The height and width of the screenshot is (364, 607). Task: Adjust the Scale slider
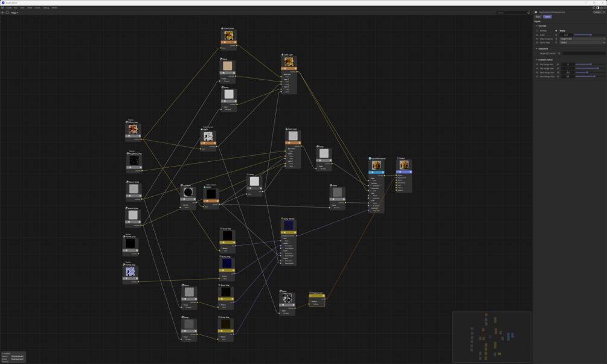[589, 35]
